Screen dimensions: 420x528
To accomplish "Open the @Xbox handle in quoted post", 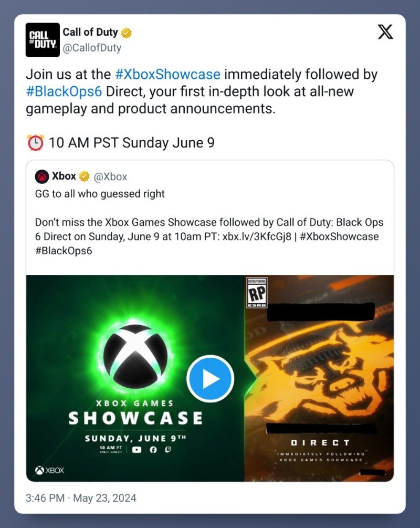I will [110, 177].
